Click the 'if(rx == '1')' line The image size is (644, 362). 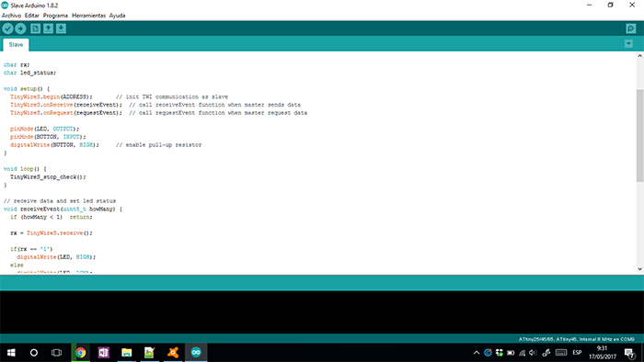[x=31, y=249]
